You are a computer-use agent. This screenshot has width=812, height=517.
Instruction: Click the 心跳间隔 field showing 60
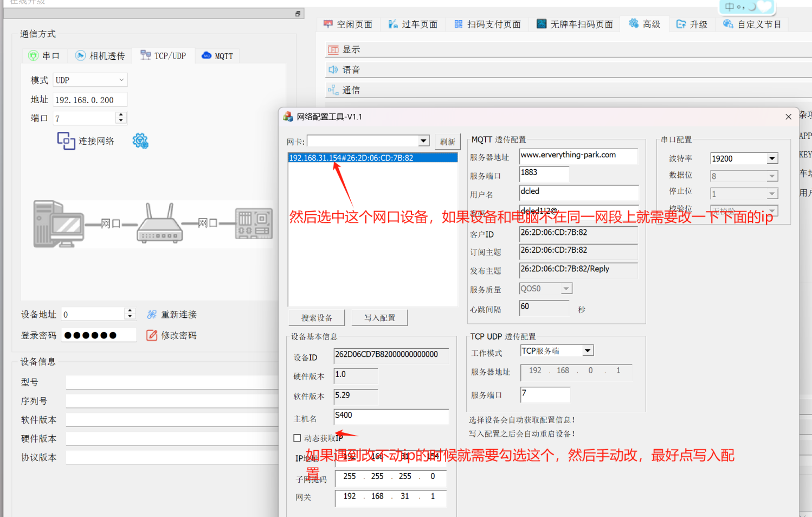(x=544, y=308)
